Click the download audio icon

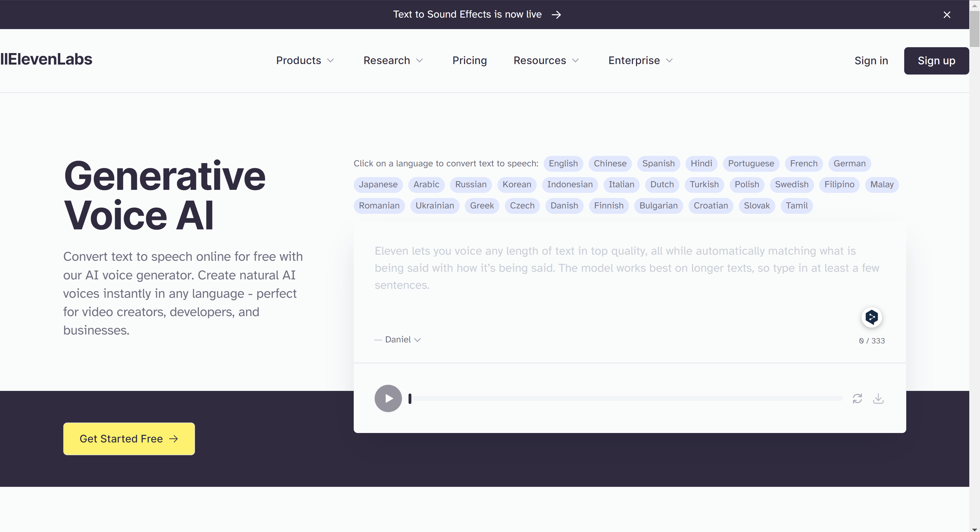tap(878, 398)
